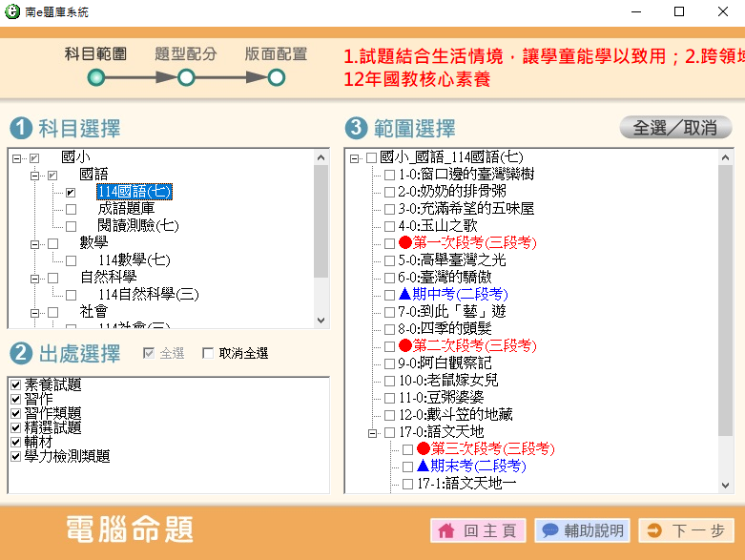The image size is (745, 560).
Task: Go to next step with 下一步
Action: point(686,530)
